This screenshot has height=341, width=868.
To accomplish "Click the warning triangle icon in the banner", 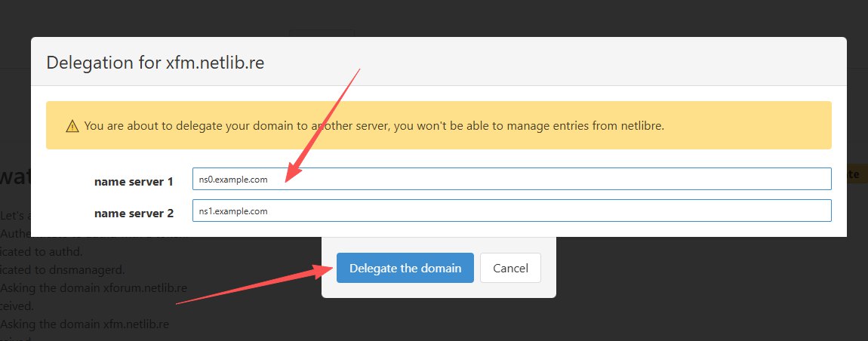I will pyautogui.click(x=72, y=126).
